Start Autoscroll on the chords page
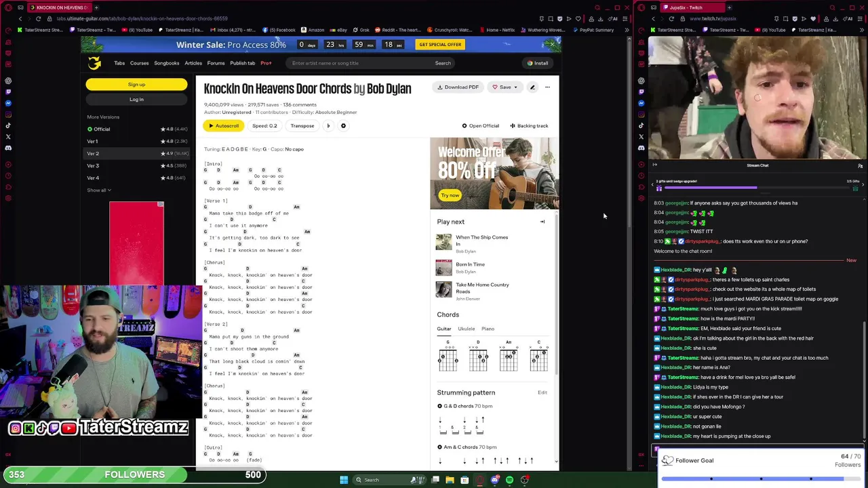This screenshot has height=488, width=868. [x=224, y=126]
